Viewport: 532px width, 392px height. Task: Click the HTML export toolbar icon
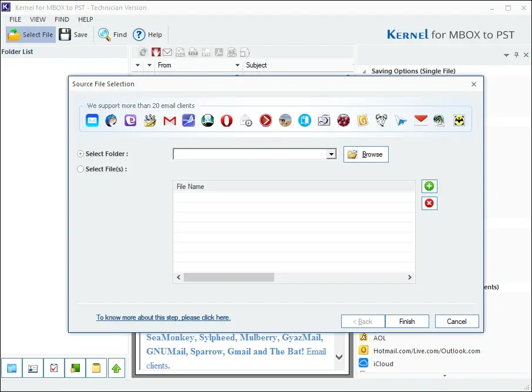pos(232,52)
